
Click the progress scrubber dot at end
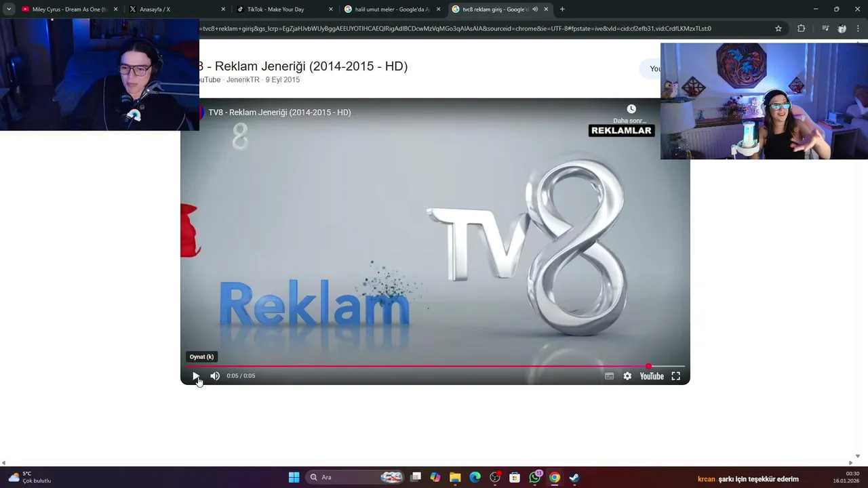pyautogui.click(x=649, y=366)
